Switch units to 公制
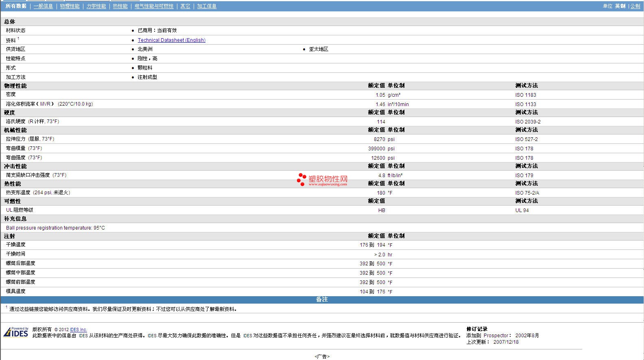The image size is (644, 360). [x=635, y=6]
